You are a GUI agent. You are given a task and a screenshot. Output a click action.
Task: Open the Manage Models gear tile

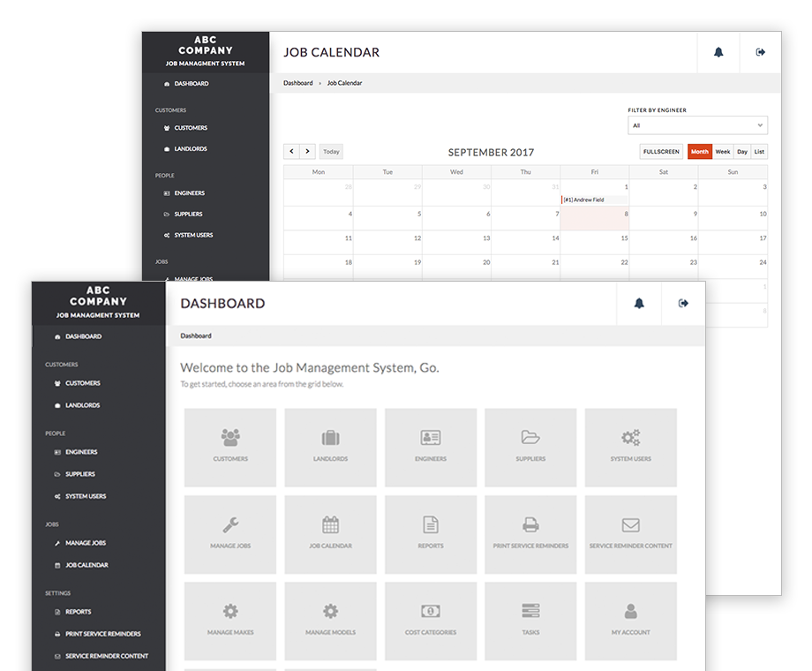pos(330,621)
